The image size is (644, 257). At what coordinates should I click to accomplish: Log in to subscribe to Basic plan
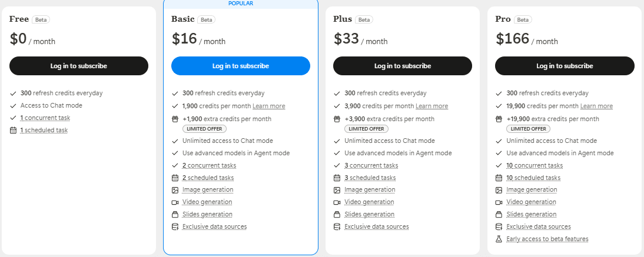click(240, 66)
